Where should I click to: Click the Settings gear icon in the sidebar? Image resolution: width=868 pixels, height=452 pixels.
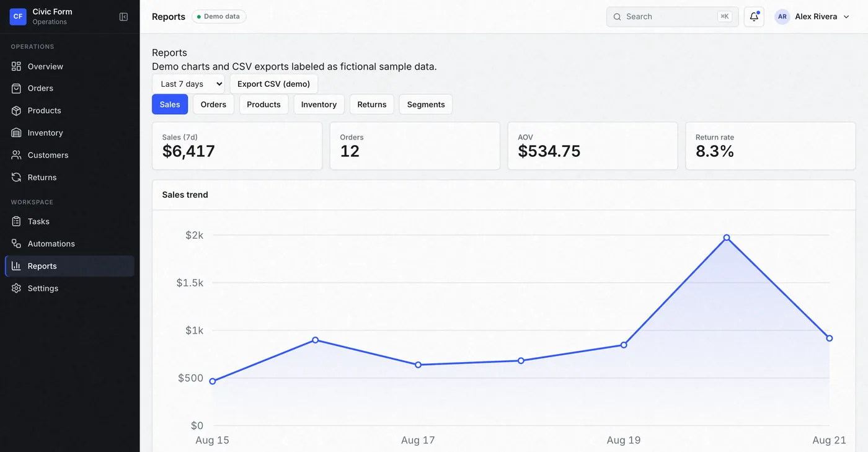tap(16, 288)
